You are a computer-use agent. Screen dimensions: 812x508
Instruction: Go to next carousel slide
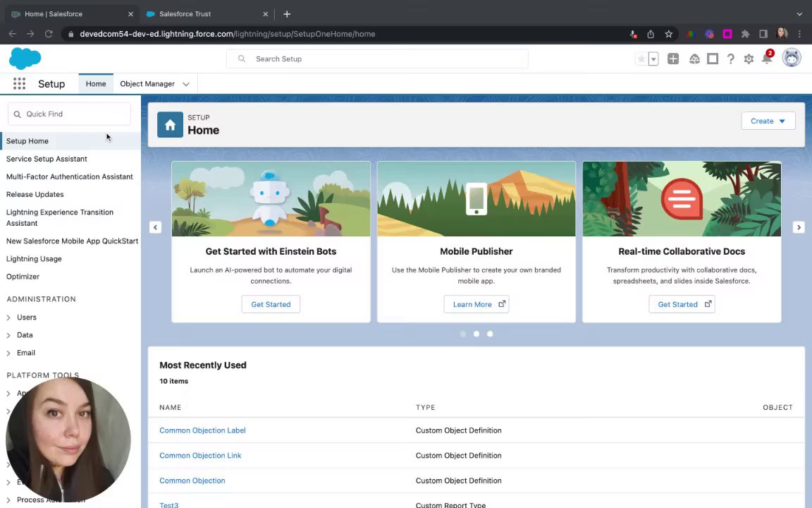pos(799,227)
